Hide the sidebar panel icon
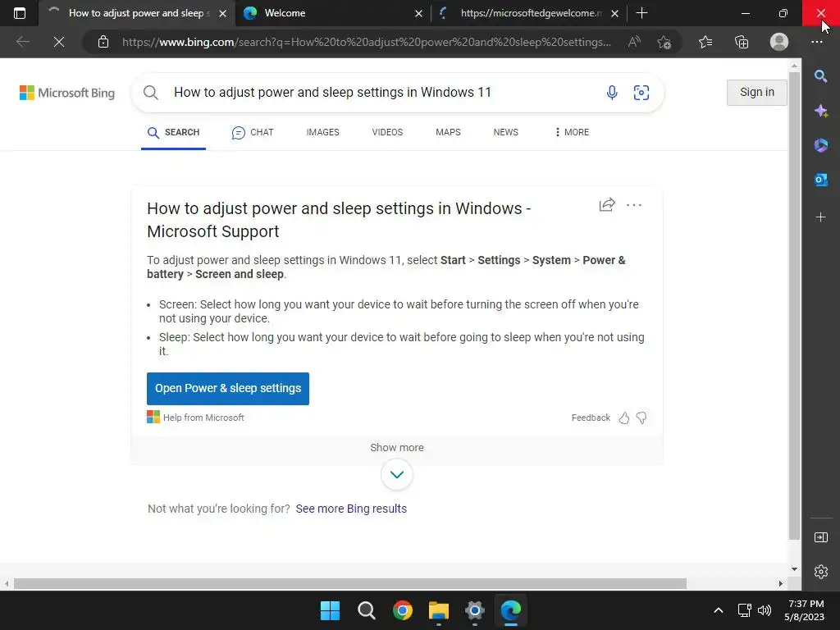The height and width of the screenshot is (630, 840). point(820,537)
